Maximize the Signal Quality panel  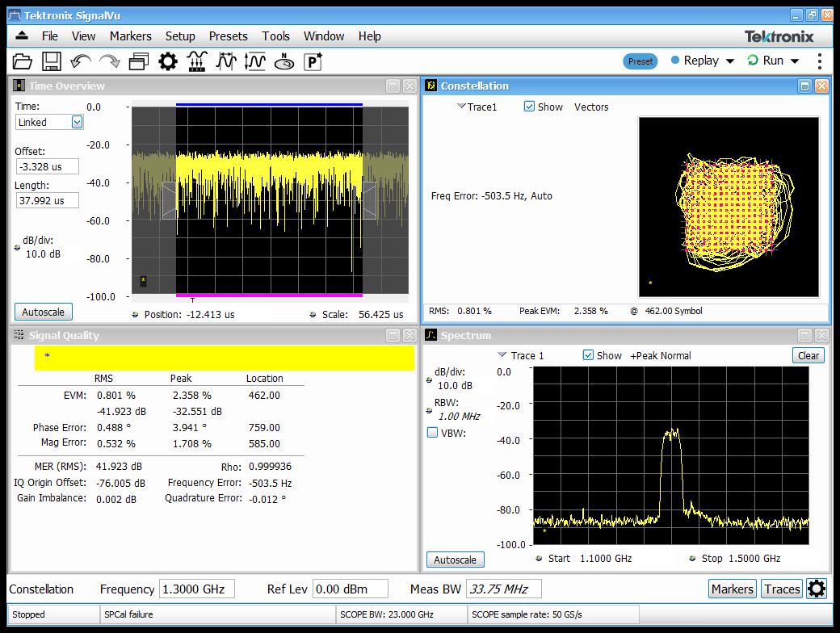pyautogui.click(x=393, y=335)
